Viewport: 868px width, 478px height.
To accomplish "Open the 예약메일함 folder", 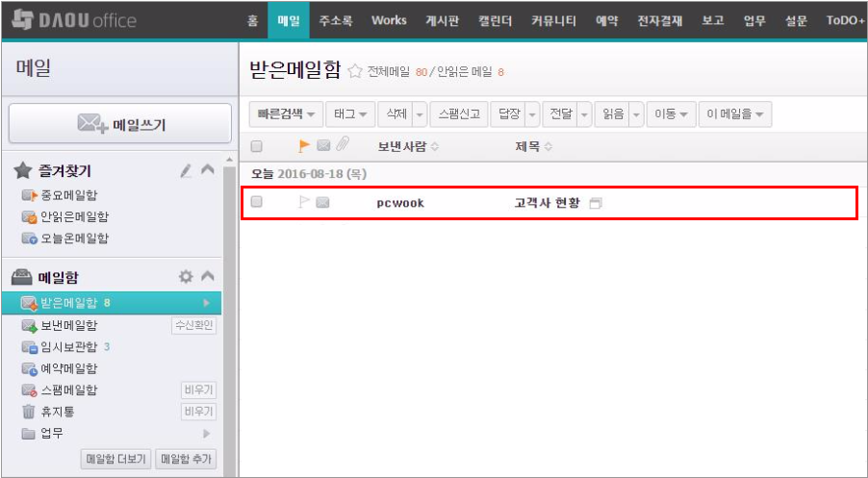I will [x=69, y=368].
